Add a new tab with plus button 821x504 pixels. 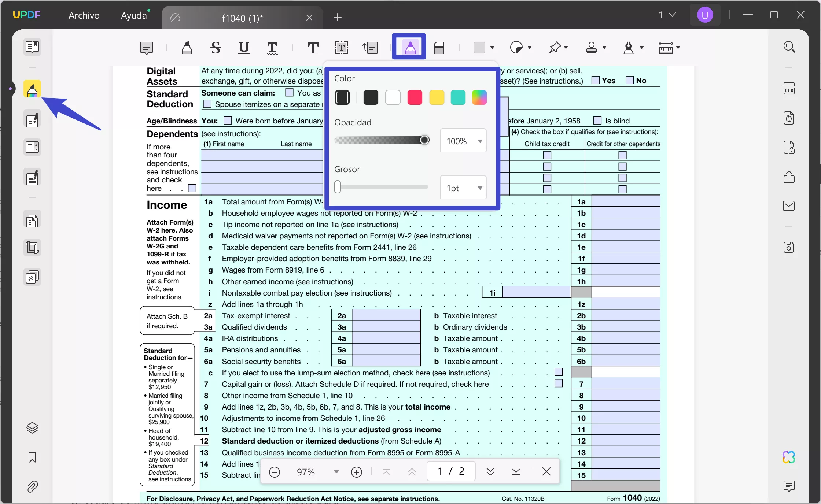pyautogui.click(x=338, y=17)
